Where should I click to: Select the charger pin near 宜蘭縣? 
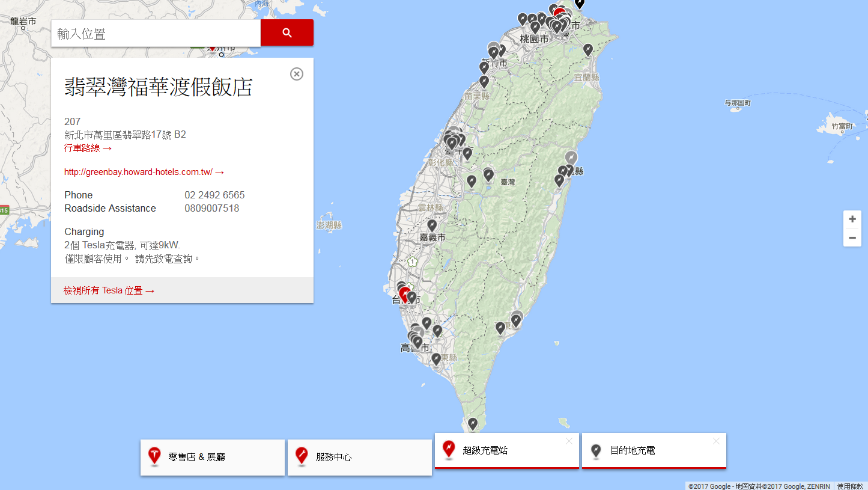point(588,50)
